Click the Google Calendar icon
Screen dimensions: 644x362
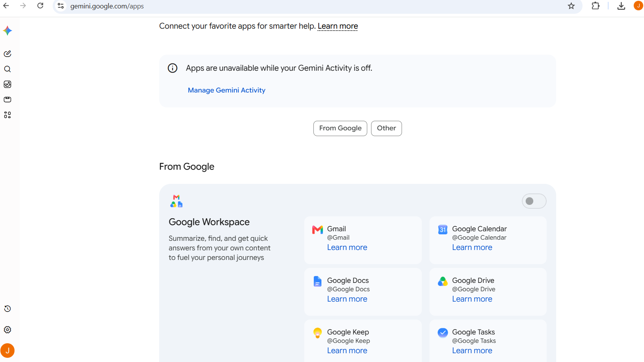[x=443, y=229]
